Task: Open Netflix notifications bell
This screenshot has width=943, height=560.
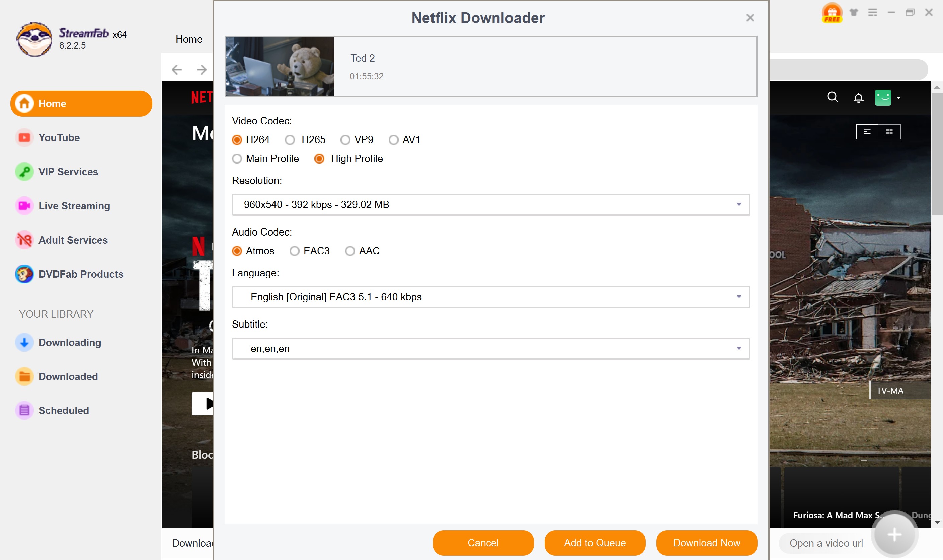Action: pyautogui.click(x=858, y=98)
